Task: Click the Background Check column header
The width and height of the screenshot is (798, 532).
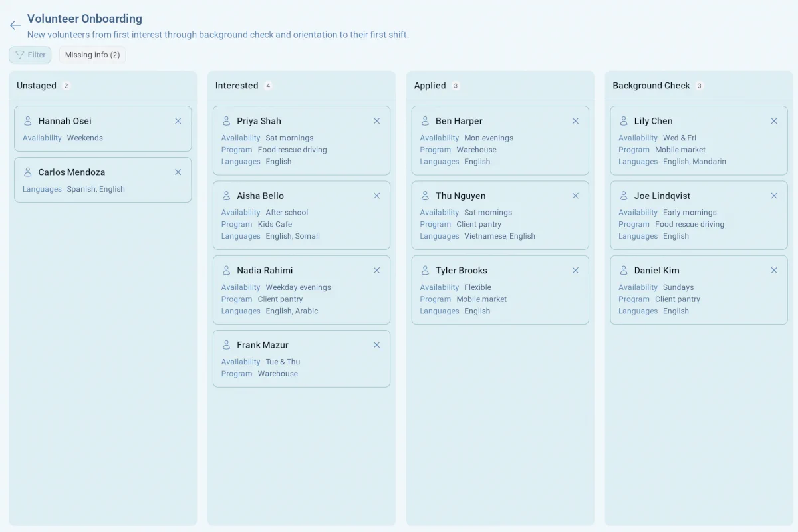Action: 652,86
